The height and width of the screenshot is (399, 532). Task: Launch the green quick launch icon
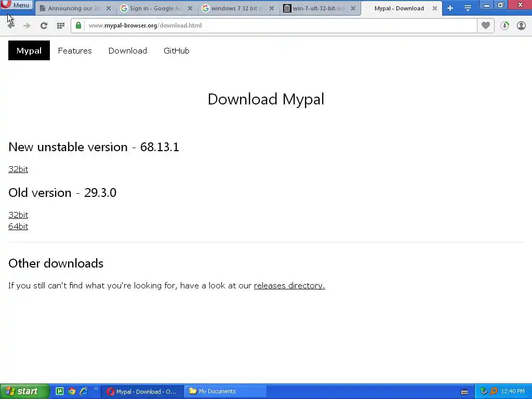[x=60, y=391]
